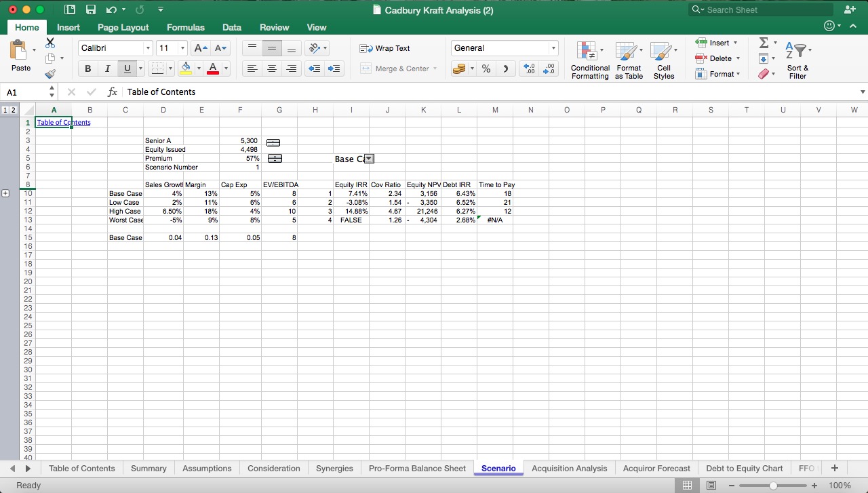Screen dimensions: 868x493
Task: Click the Cut scissors icon
Action: pyautogui.click(x=50, y=43)
